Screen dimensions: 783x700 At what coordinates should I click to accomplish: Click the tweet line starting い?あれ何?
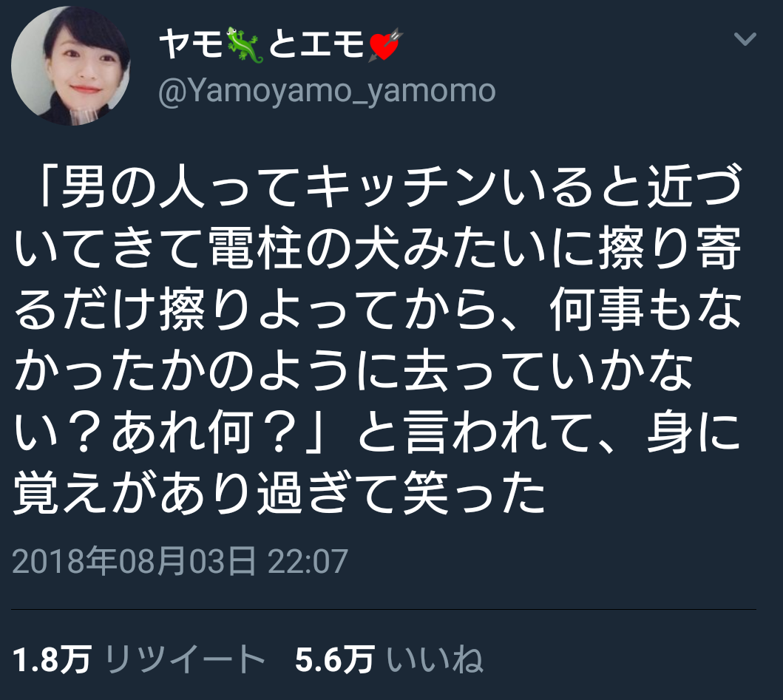378,432
